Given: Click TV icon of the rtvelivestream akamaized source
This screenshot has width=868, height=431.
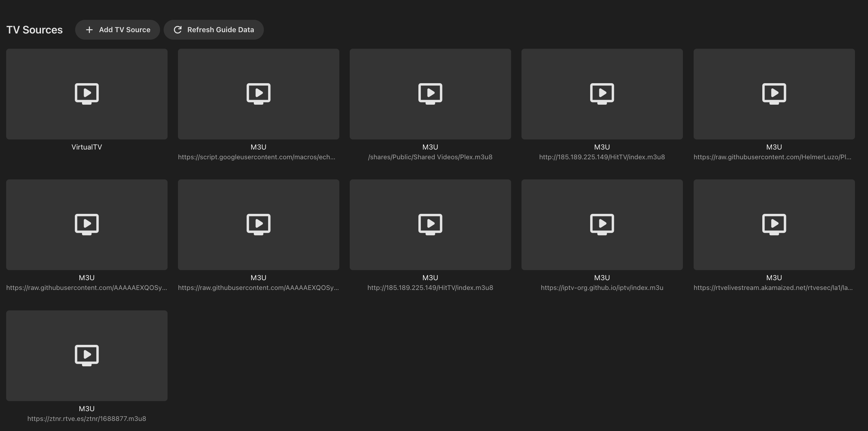Looking at the screenshot, I should point(774,224).
